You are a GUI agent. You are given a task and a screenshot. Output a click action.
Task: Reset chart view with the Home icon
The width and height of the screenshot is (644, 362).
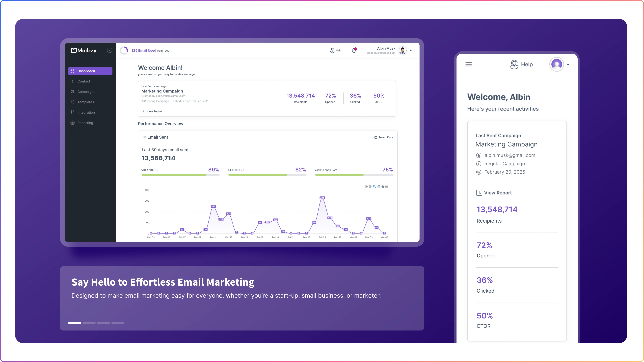pyautogui.click(x=383, y=186)
